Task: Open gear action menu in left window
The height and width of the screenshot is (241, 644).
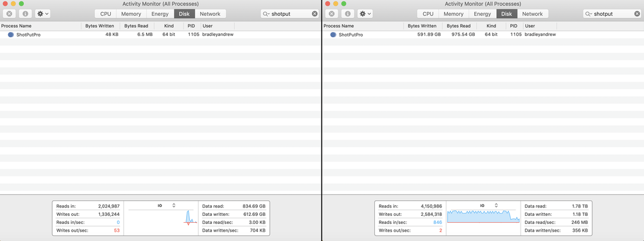Action: [43, 14]
